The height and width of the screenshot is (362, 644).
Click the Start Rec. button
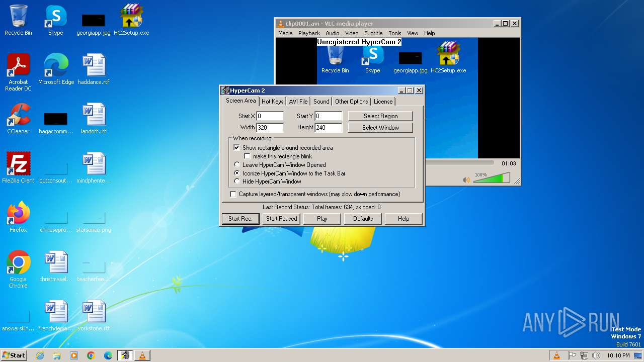[x=240, y=219]
